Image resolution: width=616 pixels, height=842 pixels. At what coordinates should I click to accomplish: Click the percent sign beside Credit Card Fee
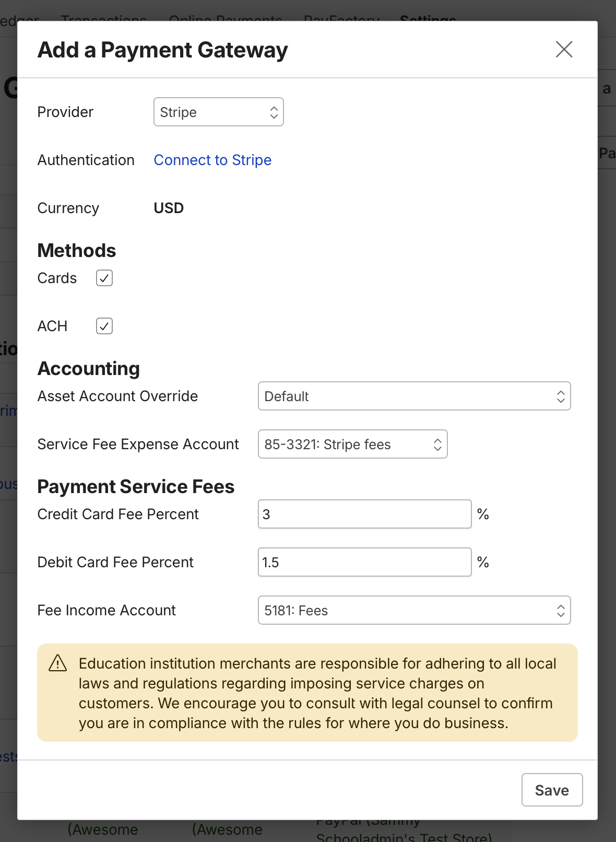483,514
